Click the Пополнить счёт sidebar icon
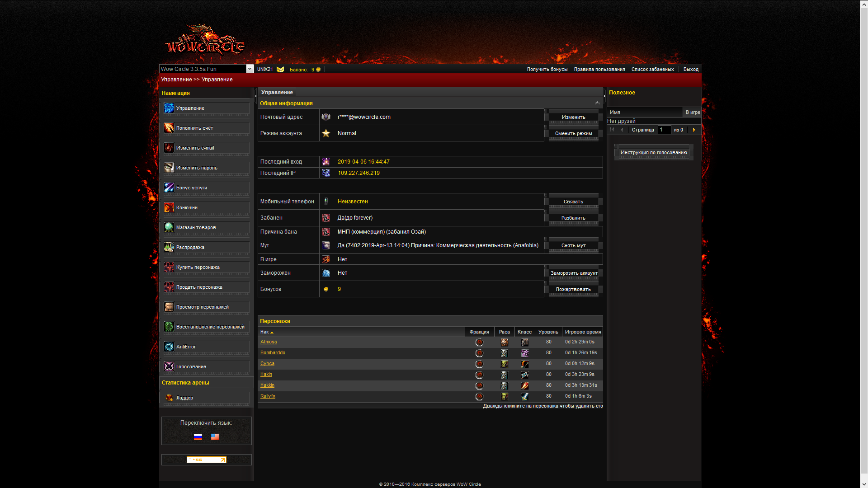Viewport: 868px width, 488px height. [169, 128]
